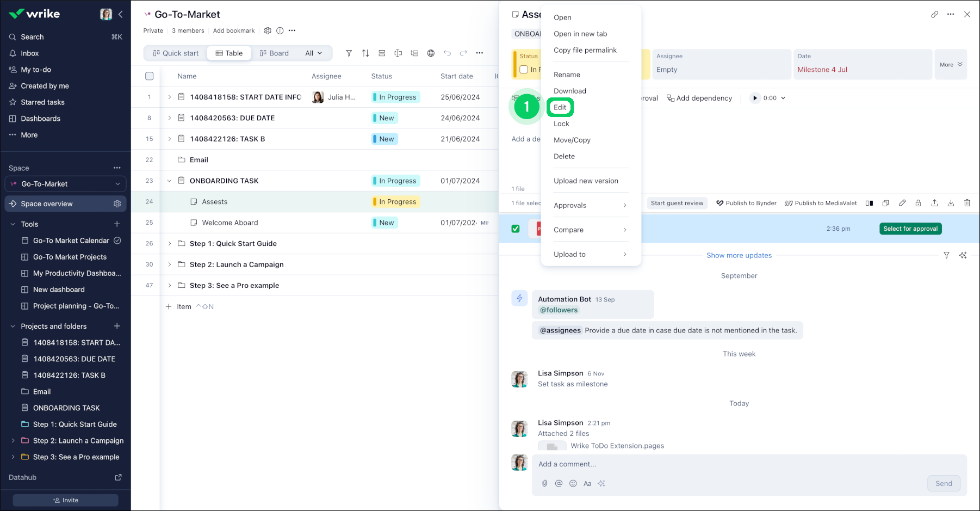The image size is (980, 511).
Task: Open the sort arrows icon
Action: 365,53
